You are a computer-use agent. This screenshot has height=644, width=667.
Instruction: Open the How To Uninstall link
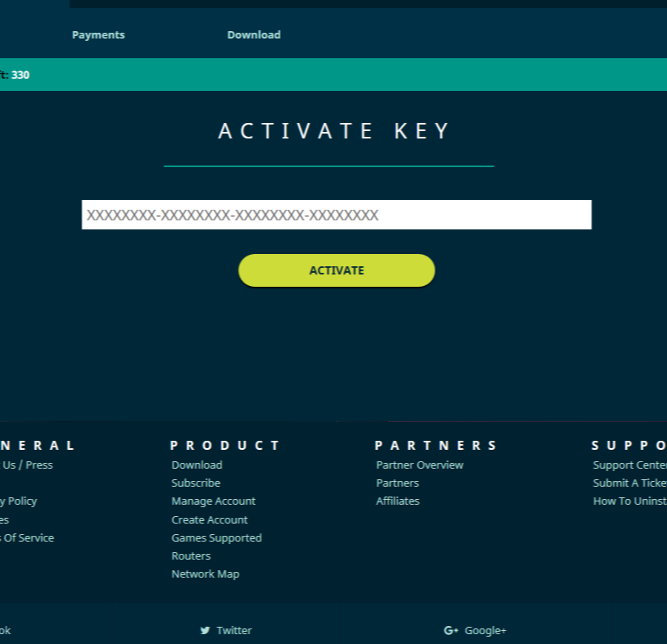628,501
